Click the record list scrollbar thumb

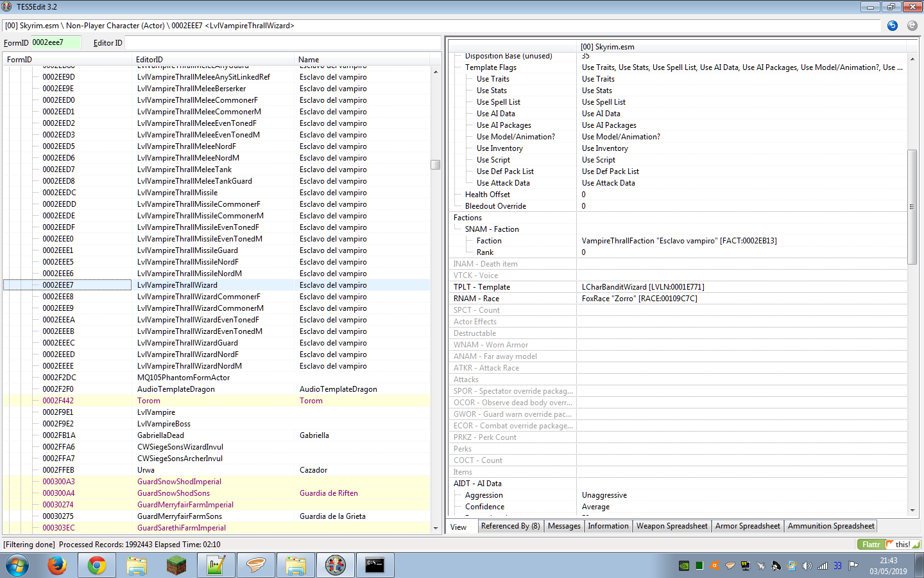pyautogui.click(x=436, y=164)
